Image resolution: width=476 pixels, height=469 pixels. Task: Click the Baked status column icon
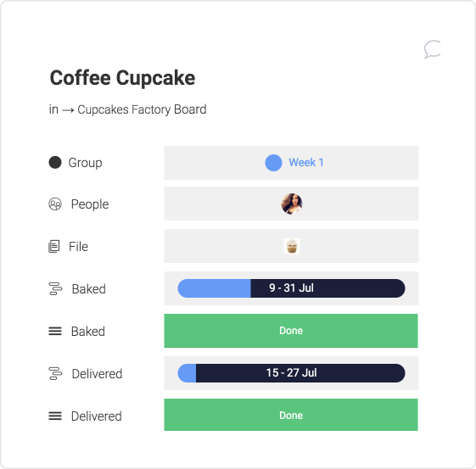click(55, 332)
